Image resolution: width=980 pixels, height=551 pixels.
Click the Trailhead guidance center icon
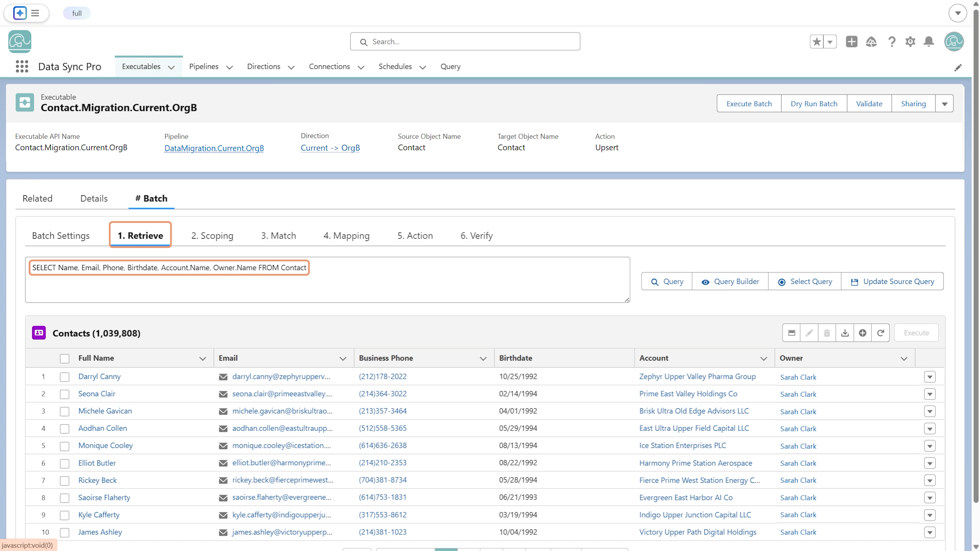(871, 41)
